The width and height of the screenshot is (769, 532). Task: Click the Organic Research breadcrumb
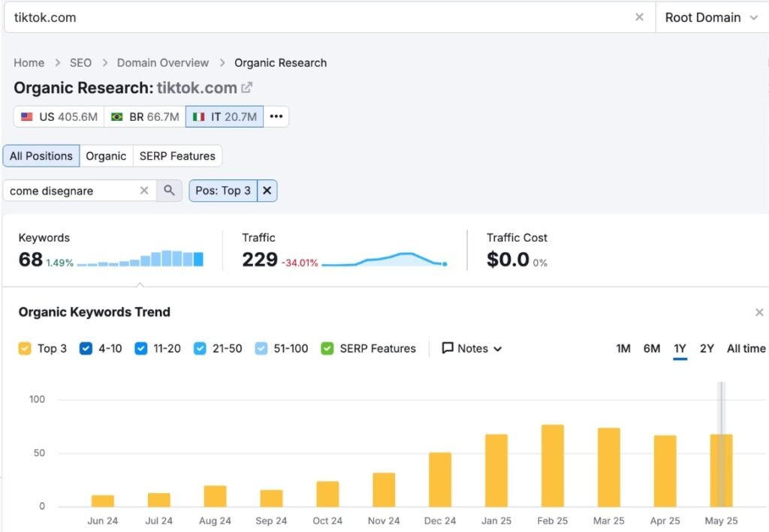tap(281, 63)
